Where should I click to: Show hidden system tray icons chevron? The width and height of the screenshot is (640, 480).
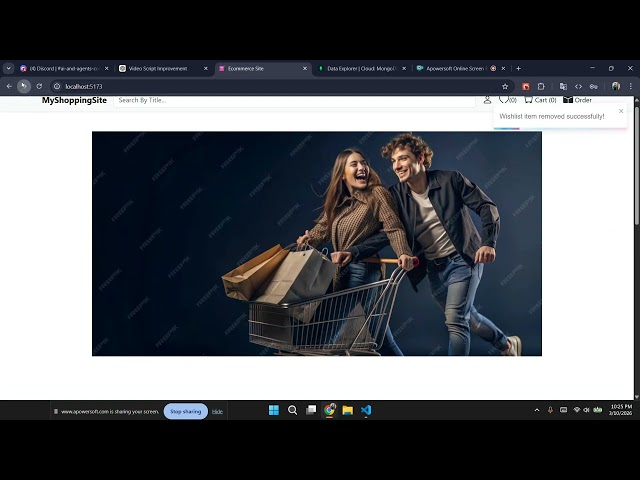[537, 410]
